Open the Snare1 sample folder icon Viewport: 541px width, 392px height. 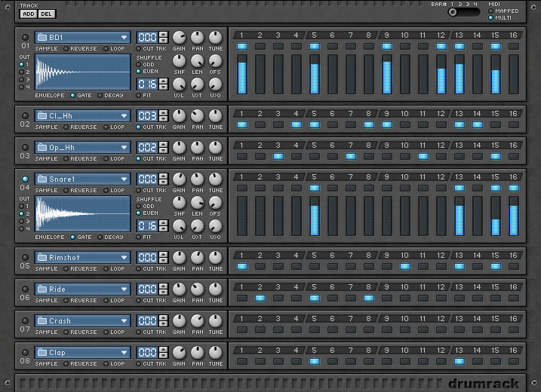pyautogui.click(x=42, y=179)
